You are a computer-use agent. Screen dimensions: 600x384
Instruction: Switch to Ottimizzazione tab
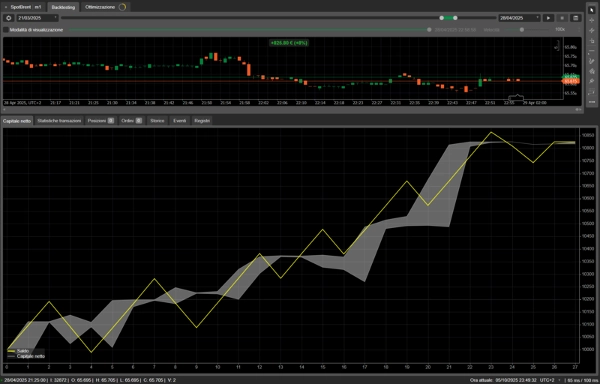105,7
